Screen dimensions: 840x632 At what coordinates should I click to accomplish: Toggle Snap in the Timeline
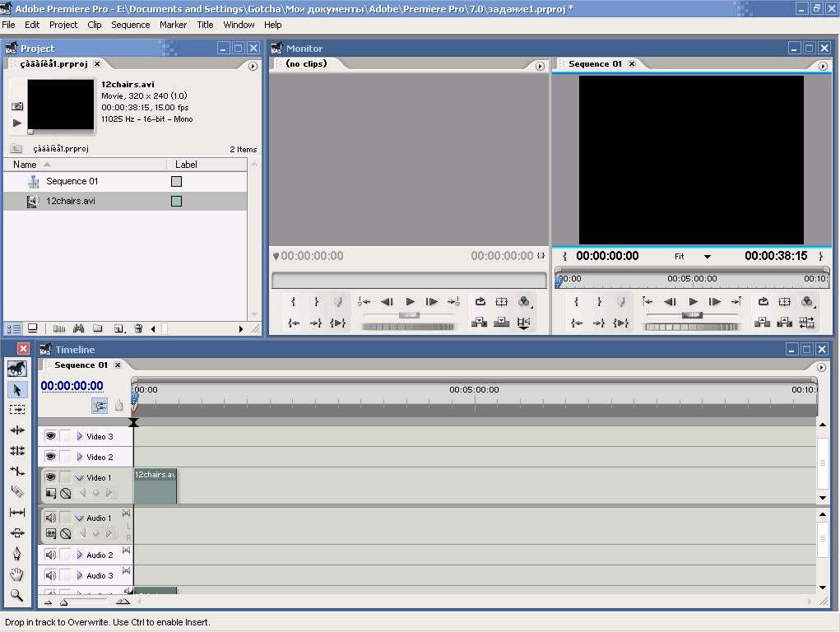[99, 406]
